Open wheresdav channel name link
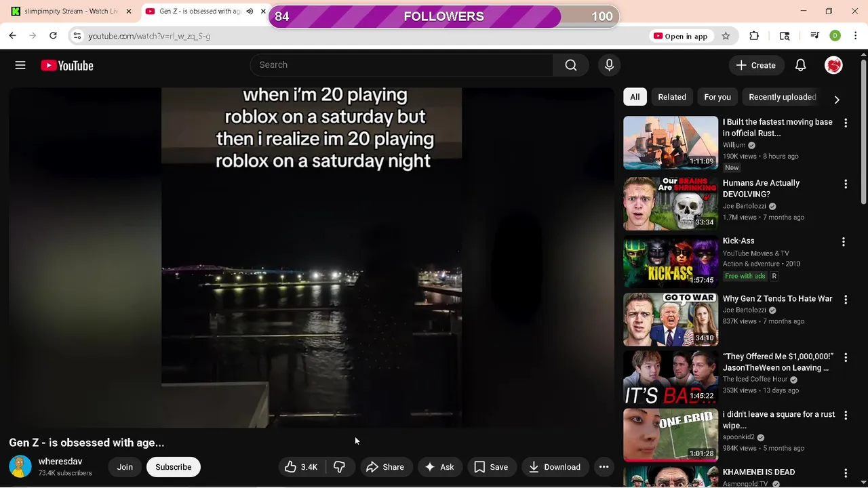The image size is (868, 488). coord(60,461)
